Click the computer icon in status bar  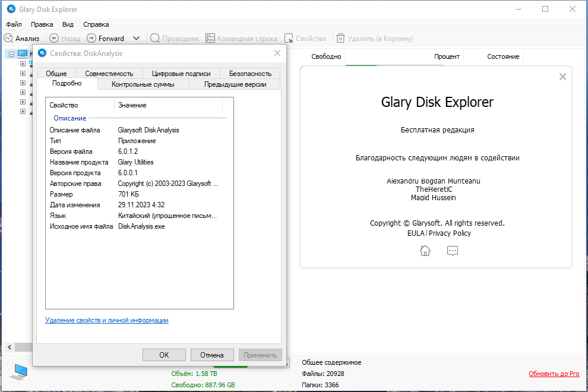18,372
